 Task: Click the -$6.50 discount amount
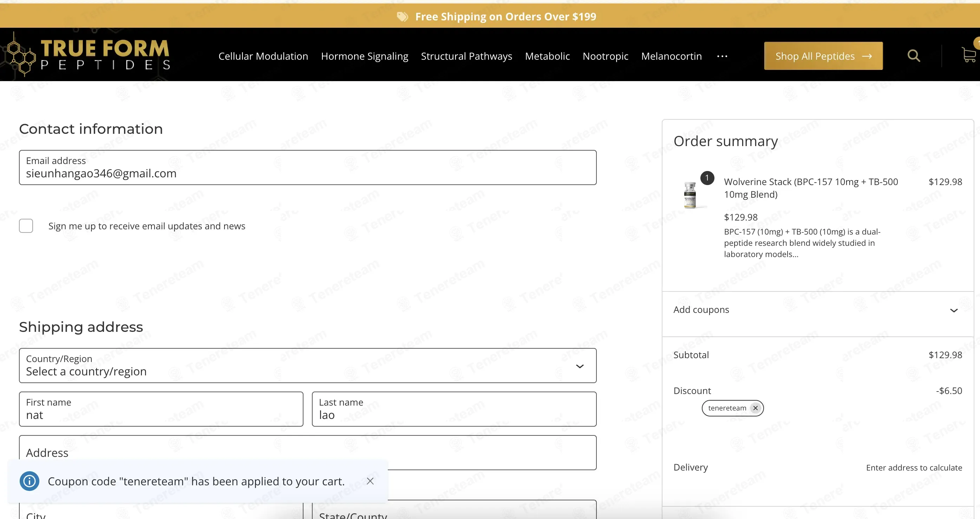[x=949, y=390]
